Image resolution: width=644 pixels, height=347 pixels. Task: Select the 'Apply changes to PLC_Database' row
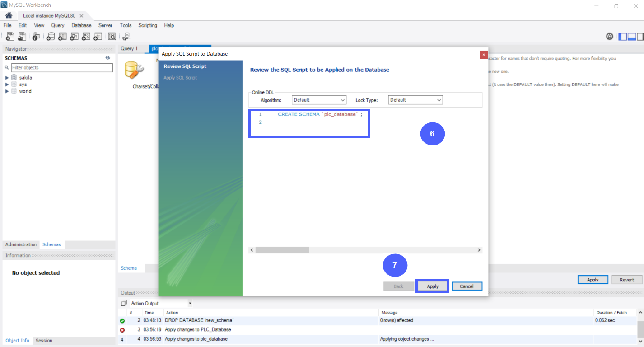378,330
